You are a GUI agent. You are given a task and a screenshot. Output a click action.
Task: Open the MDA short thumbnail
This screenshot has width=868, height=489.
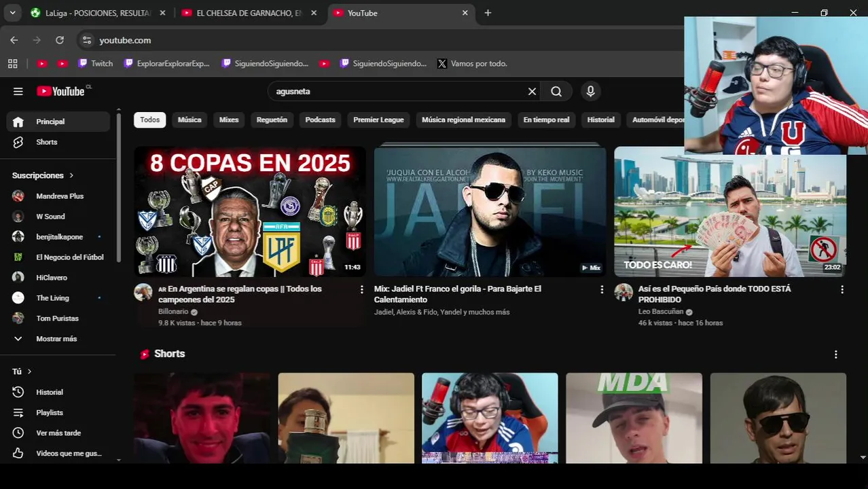coord(634,418)
